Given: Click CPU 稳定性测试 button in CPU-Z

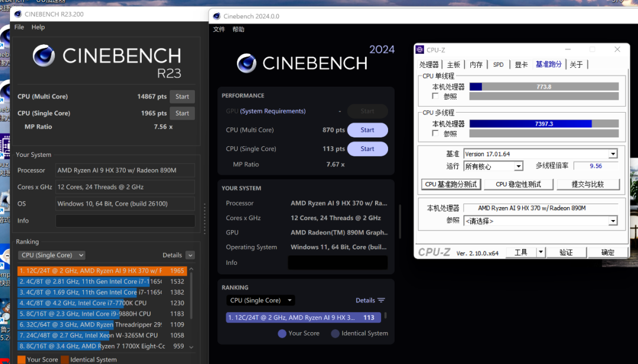Looking at the screenshot, I should [519, 185].
